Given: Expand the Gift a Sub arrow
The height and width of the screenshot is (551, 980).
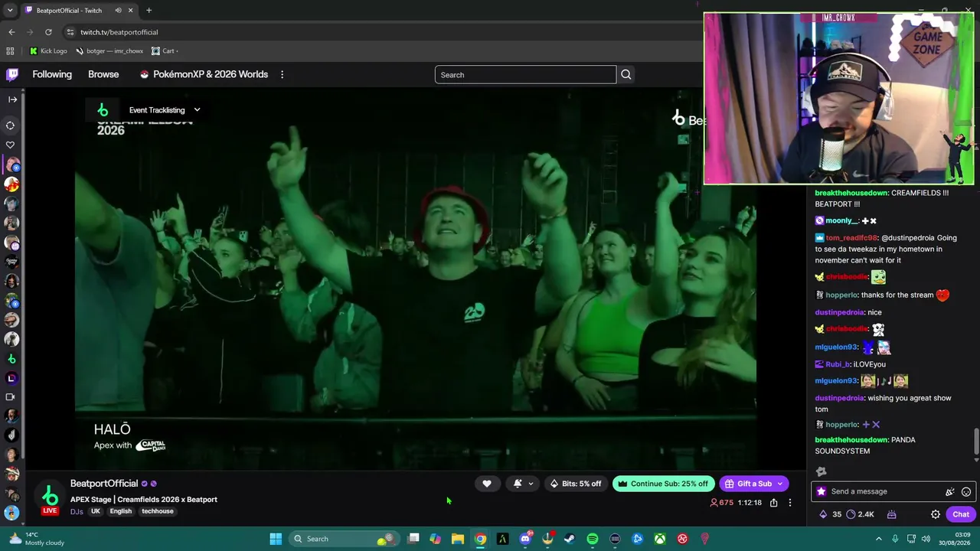Looking at the screenshot, I should (x=780, y=484).
